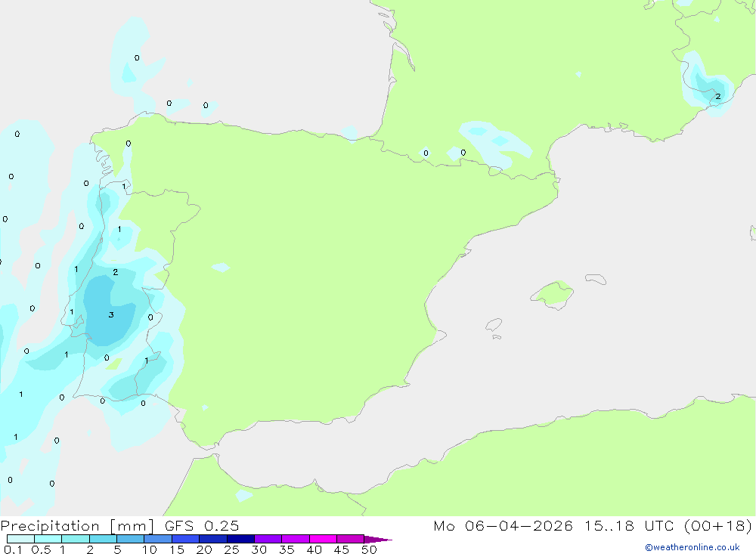Click the legend label '0.1'
The width and height of the screenshot is (756, 554).
point(13,549)
